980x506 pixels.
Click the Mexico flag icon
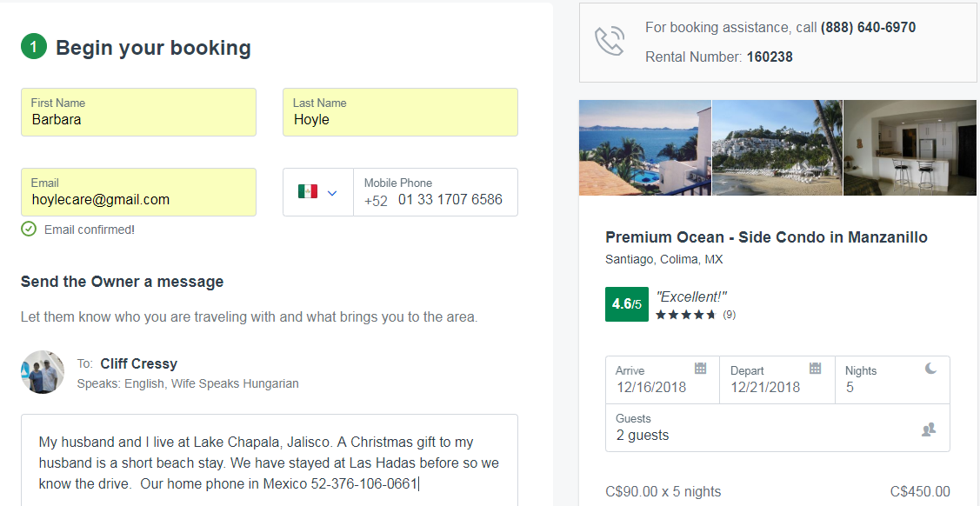coord(307,191)
